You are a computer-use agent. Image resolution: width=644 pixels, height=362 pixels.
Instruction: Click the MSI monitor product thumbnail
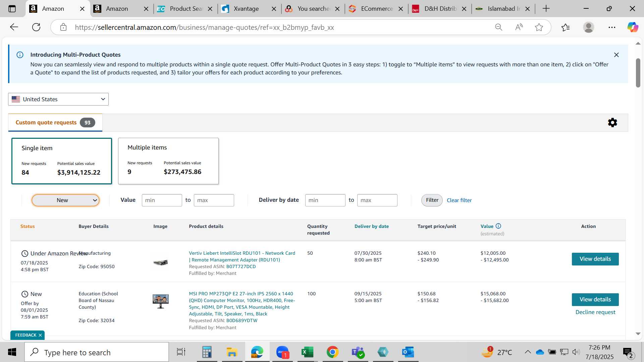pyautogui.click(x=161, y=301)
